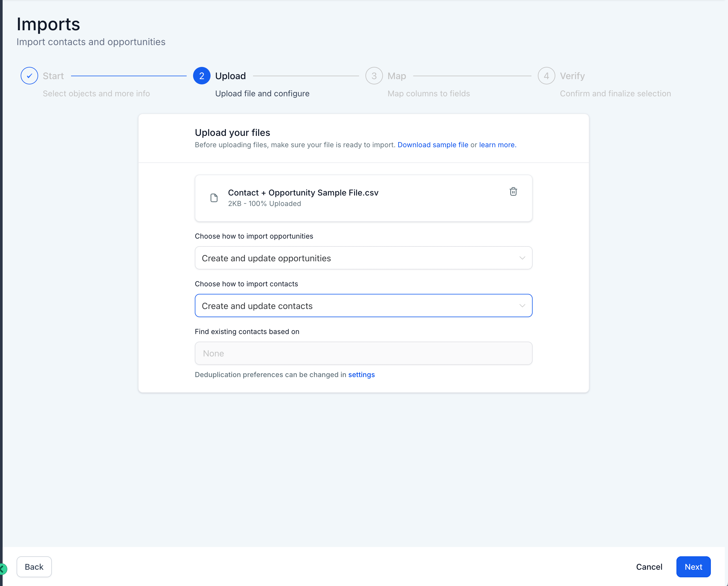Go to the Map step label

397,76
